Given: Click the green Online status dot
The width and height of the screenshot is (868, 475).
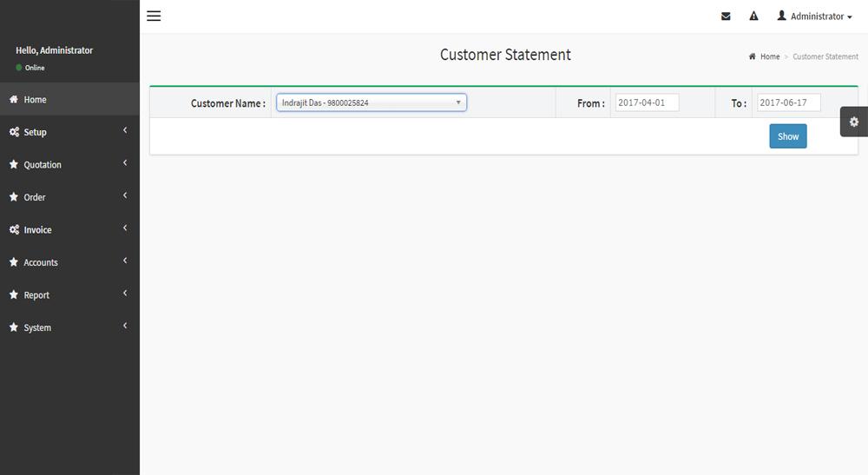Looking at the screenshot, I should coord(19,68).
